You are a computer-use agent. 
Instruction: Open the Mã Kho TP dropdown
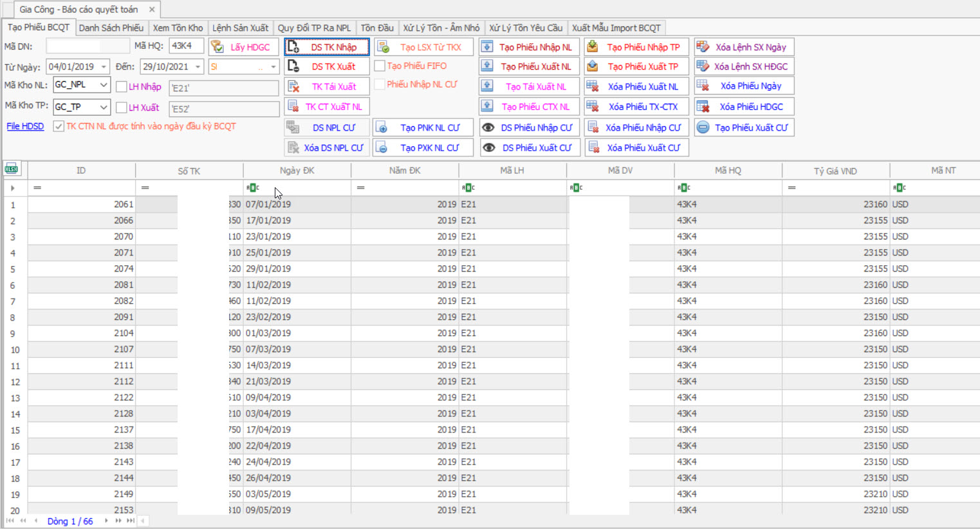pyautogui.click(x=104, y=107)
